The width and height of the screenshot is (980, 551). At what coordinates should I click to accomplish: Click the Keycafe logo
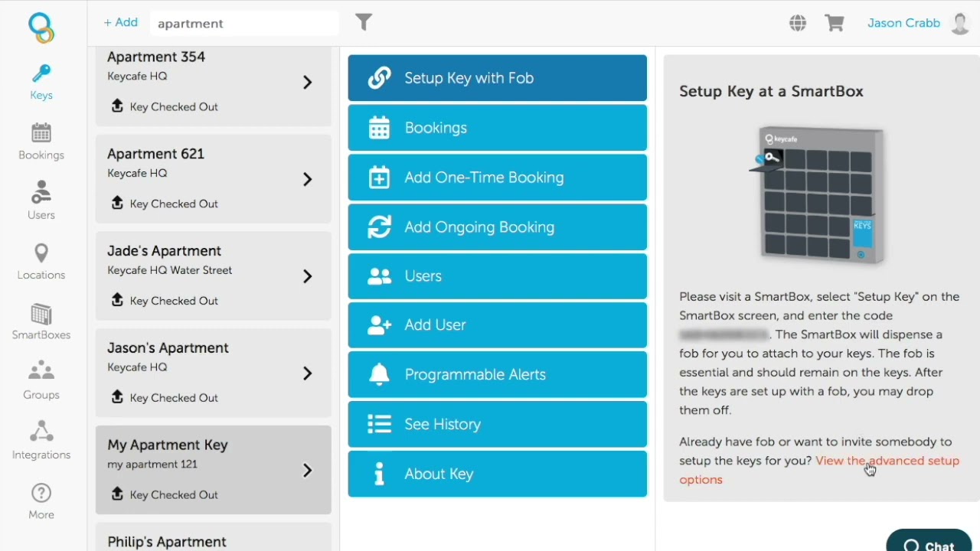(x=41, y=28)
